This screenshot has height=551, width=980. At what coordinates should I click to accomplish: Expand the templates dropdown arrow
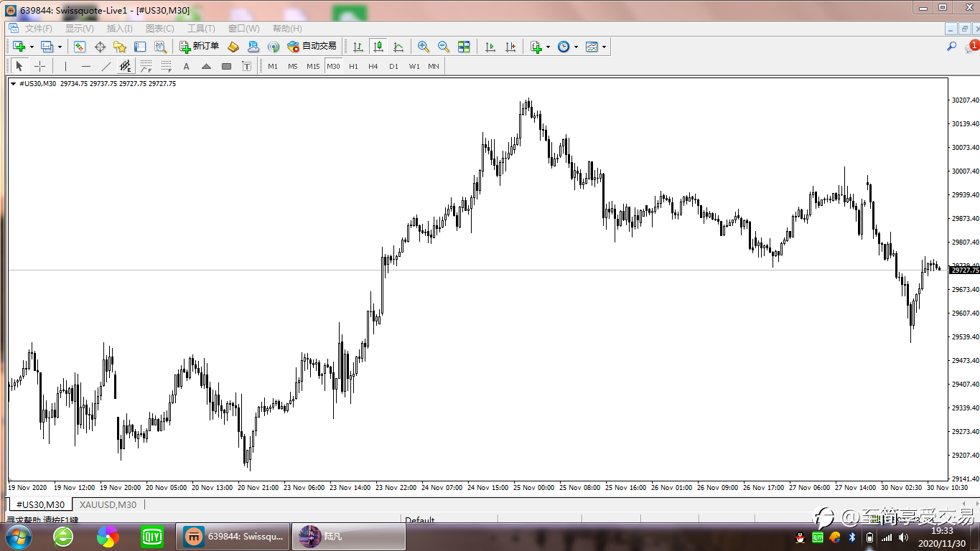pyautogui.click(x=604, y=47)
